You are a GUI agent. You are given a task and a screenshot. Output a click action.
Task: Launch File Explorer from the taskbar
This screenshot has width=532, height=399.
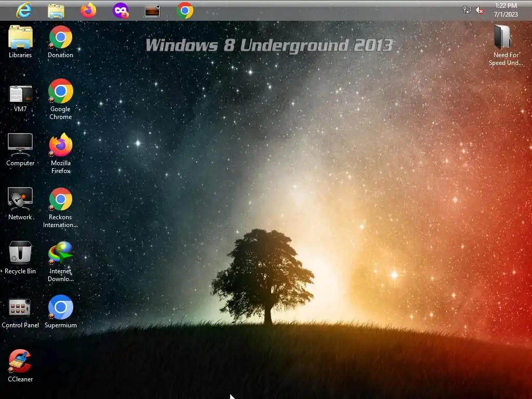(56, 10)
